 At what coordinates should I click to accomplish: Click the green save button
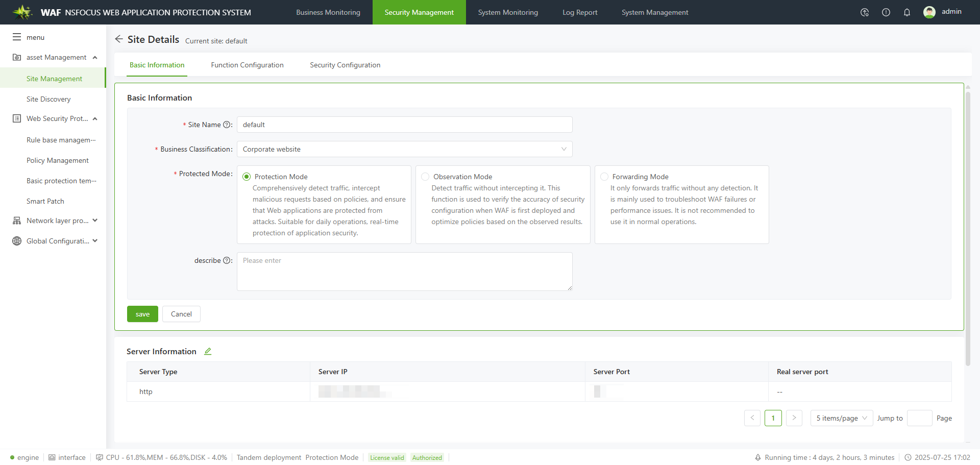pos(142,314)
